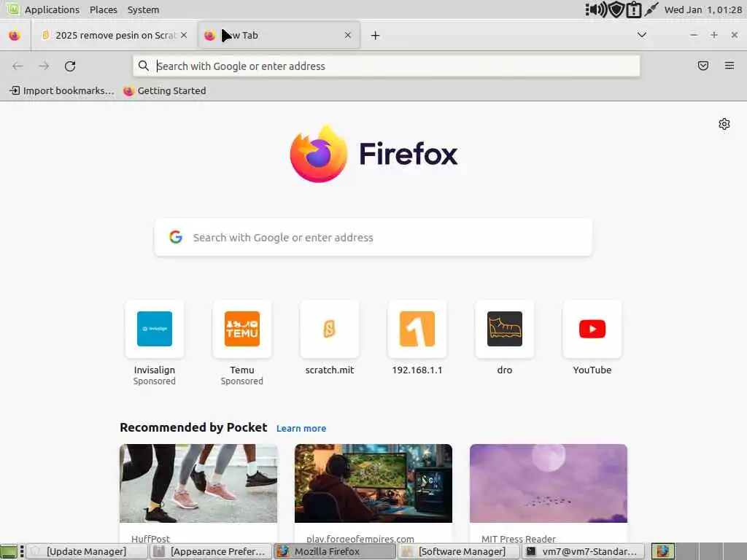The height and width of the screenshot is (560, 747).
Task: Open the Applications menu
Action: 52,9
